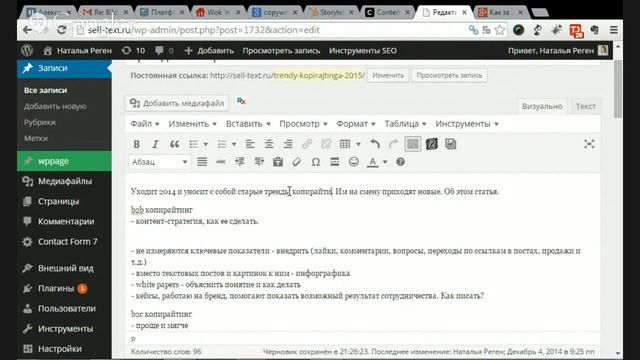Open keyboard shortcuts help icon
This screenshot has height=360, width=640.
(x=400, y=162)
